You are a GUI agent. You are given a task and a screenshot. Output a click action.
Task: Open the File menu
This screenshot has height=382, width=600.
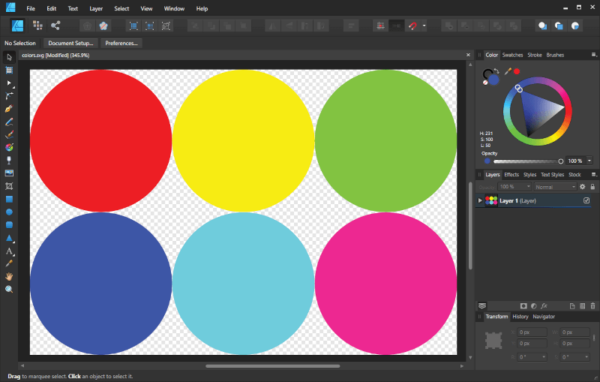[31, 8]
